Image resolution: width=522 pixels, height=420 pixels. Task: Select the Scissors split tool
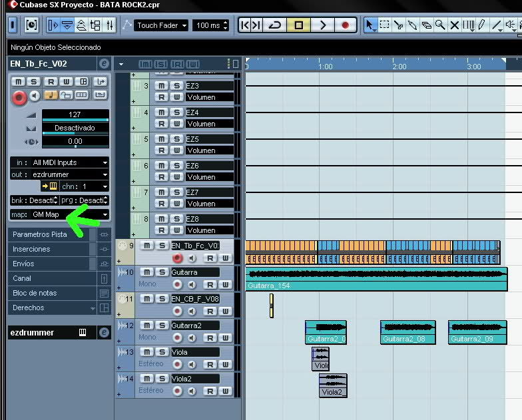click(x=399, y=25)
